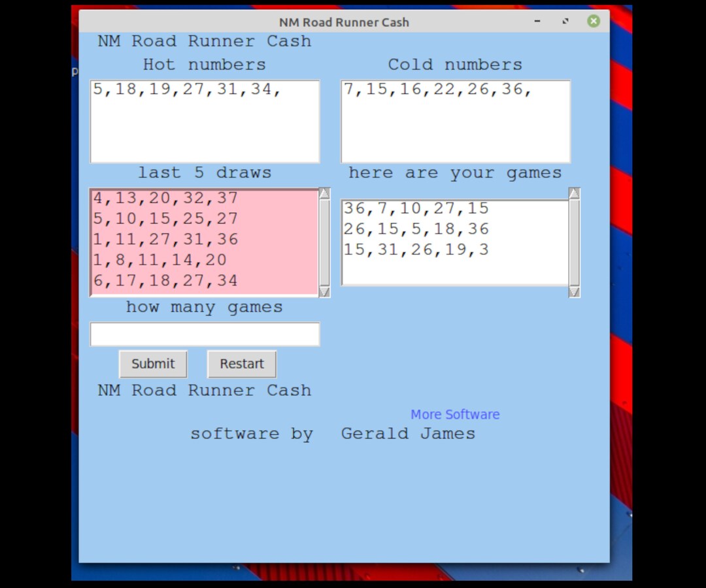Open the More Software link
Image resolution: width=706 pixels, height=588 pixels.
click(x=455, y=414)
